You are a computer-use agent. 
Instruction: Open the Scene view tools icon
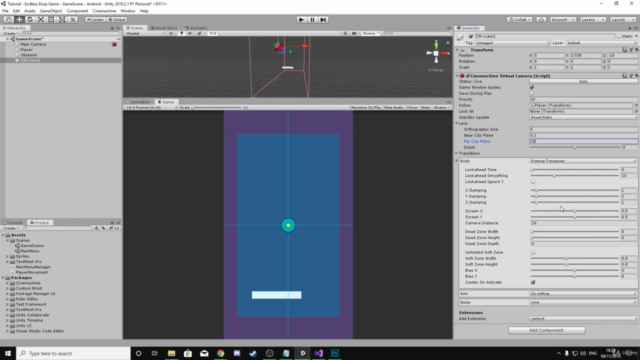point(345,33)
